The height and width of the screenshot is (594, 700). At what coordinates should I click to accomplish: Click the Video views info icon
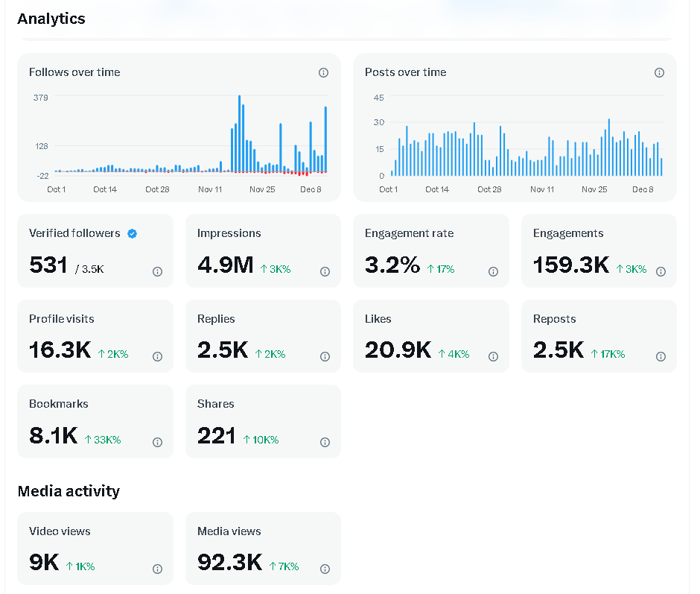[x=157, y=569]
